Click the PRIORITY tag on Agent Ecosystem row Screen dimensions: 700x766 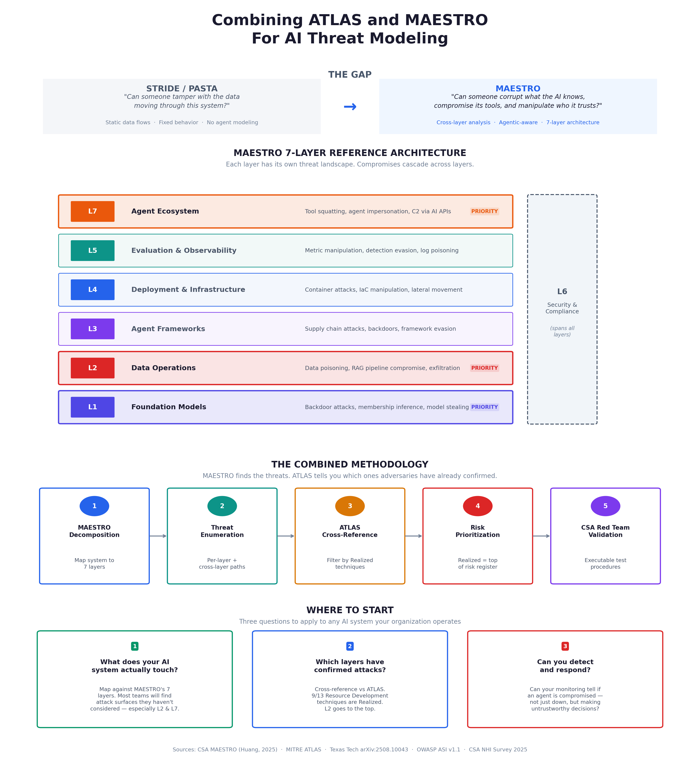(484, 211)
